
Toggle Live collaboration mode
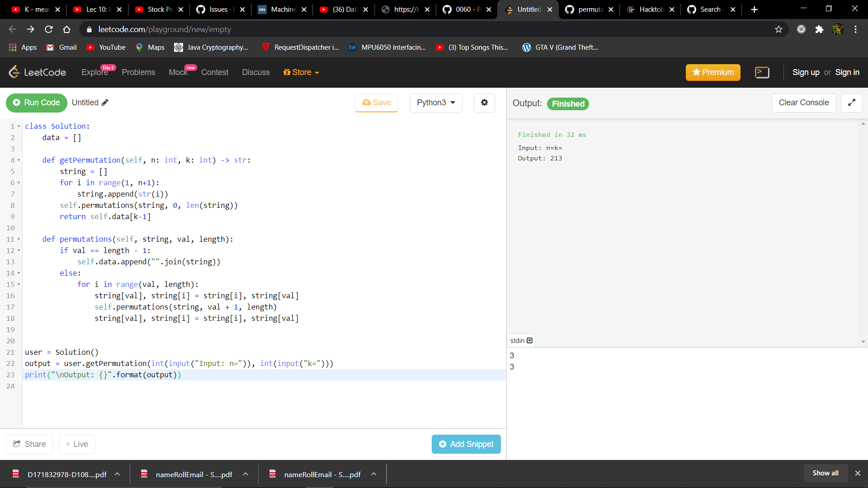click(77, 444)
